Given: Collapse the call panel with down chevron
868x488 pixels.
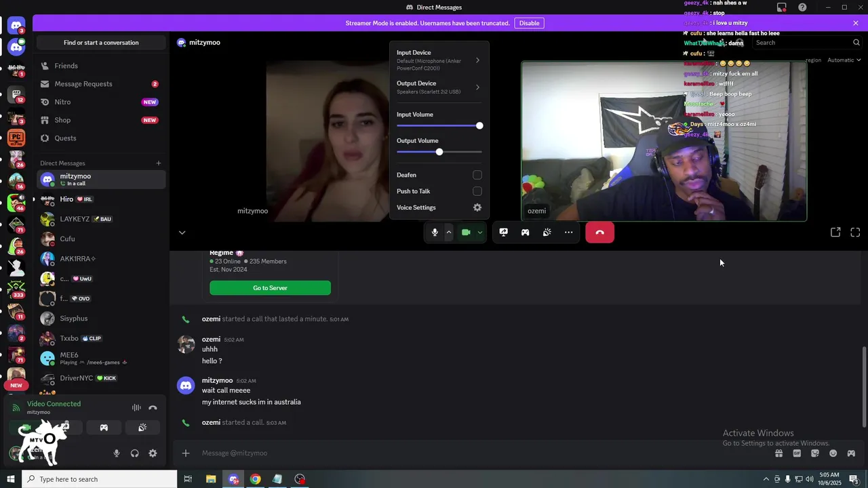Looking at the screenshot, I should [x=182, y=232].
